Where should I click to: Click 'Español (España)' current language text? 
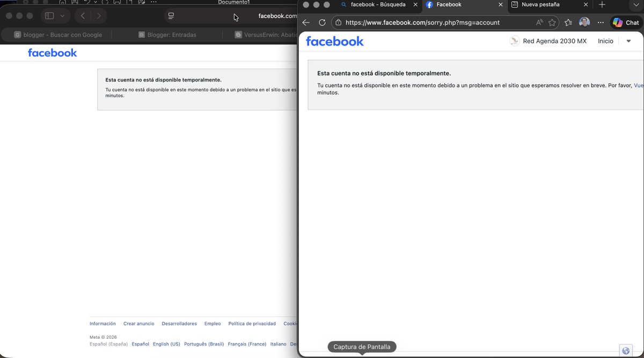(108, 344)
